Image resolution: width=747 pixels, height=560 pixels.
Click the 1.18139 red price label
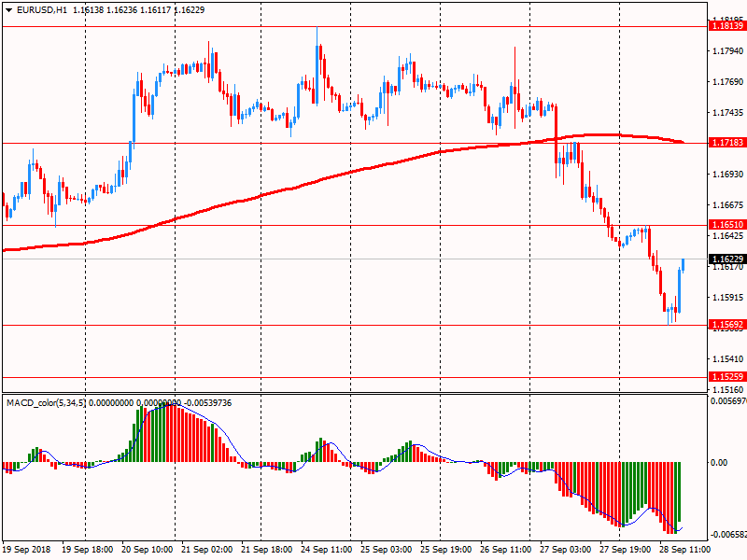coord(726,26)
